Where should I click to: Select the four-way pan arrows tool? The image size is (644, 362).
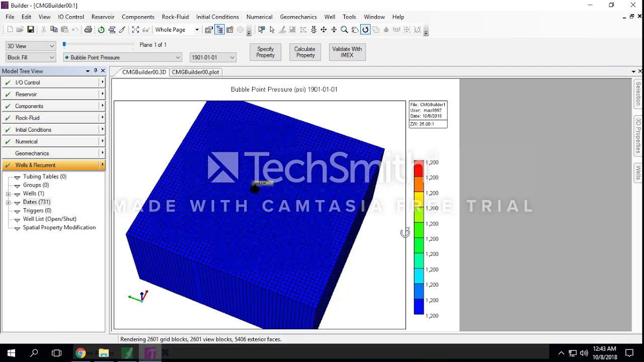[324, 30]
